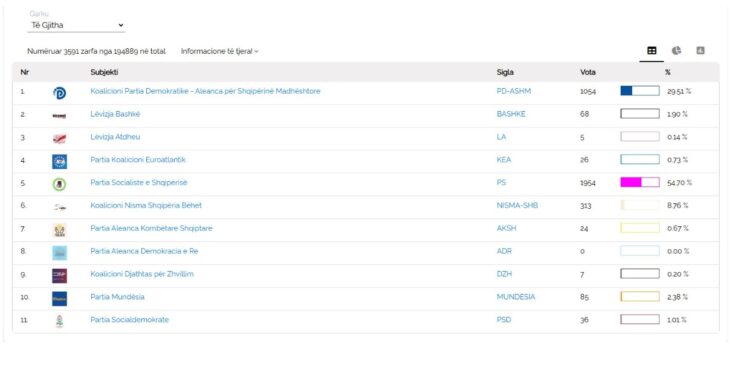This screenshot has width=750, height=367.
Task: Click the Sigla column header
Action: point(505,72)
